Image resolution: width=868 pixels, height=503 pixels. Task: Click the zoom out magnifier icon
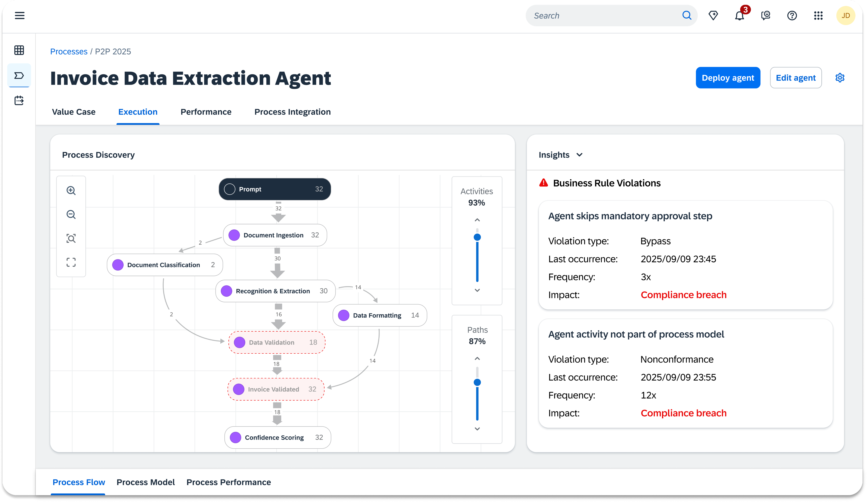[x=71, y=214]
